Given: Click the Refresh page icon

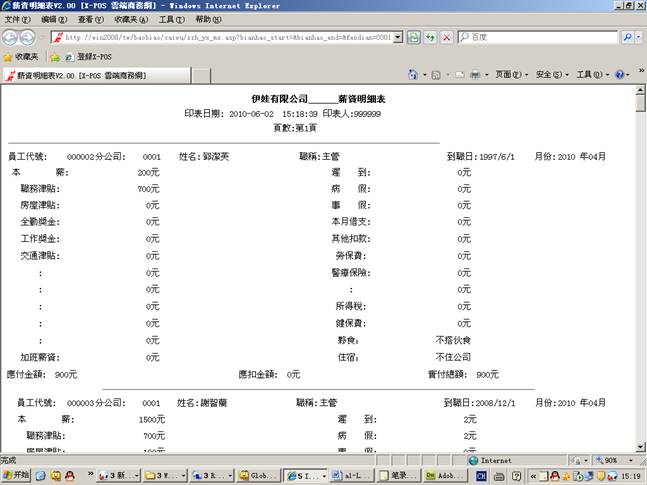Looking at the screenshot, I should pos(430,37).
